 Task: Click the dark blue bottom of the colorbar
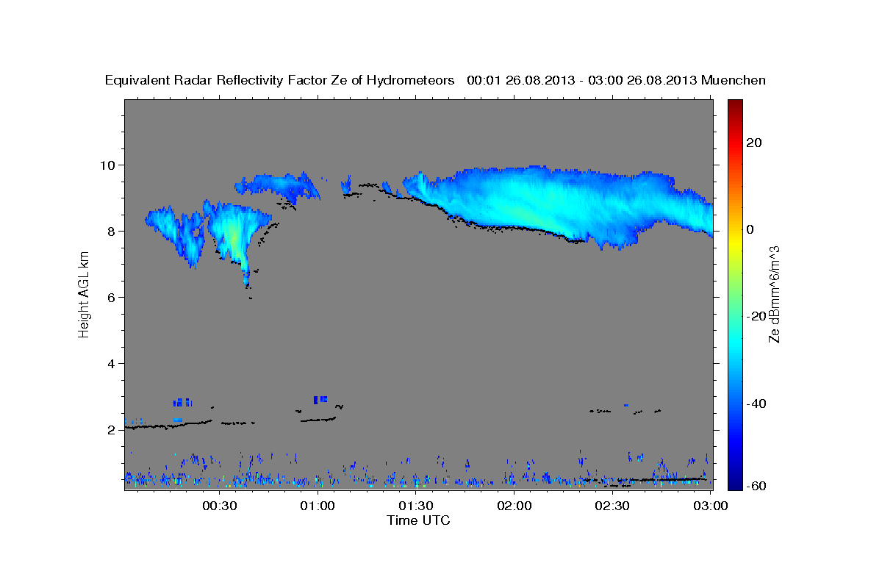[x=736, y=481]
